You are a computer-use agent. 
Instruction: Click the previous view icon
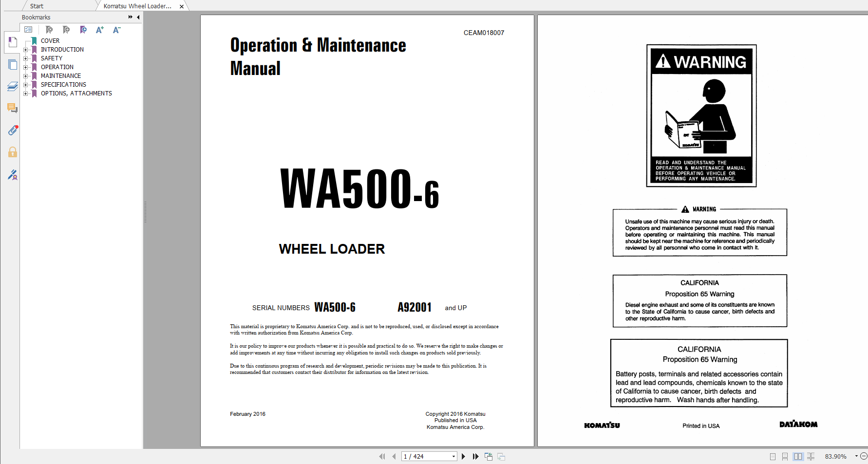[488, 457]
